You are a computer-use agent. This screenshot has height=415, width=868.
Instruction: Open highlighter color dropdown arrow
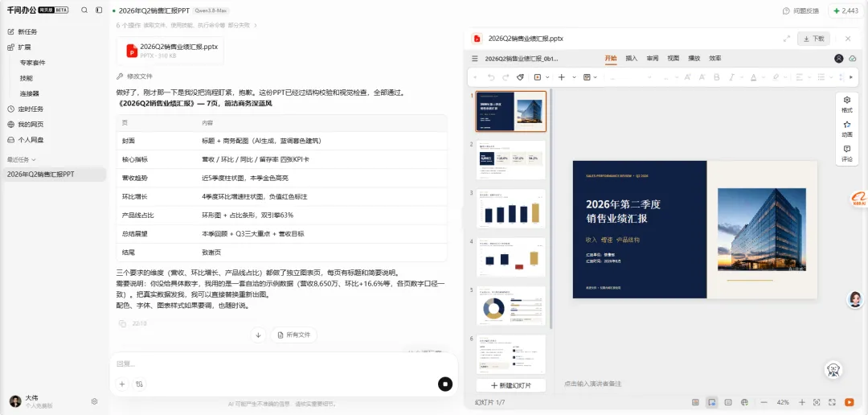(785, 77)
